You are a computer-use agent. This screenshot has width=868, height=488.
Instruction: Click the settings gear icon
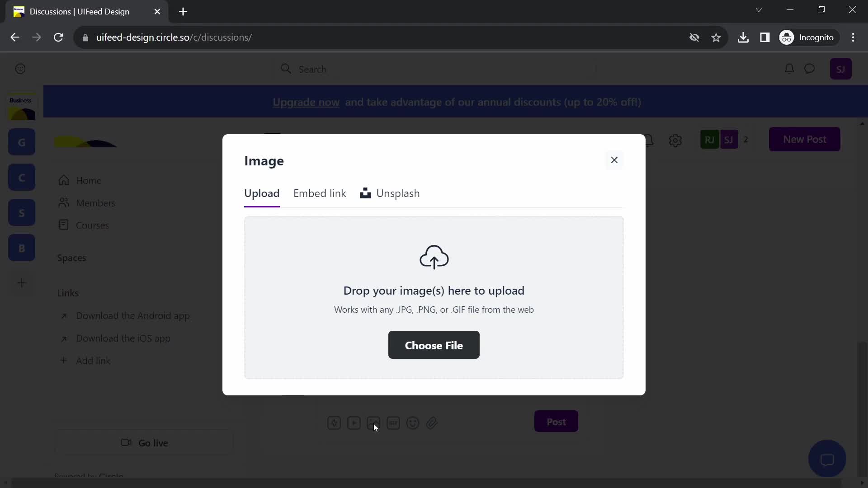coord(675,140)
